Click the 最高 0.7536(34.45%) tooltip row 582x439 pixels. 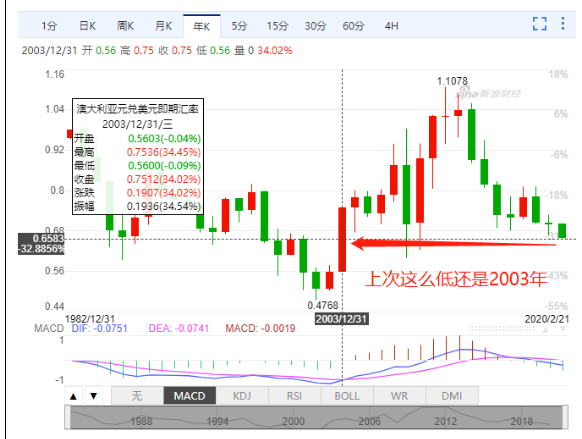click(x=138, y=152)
